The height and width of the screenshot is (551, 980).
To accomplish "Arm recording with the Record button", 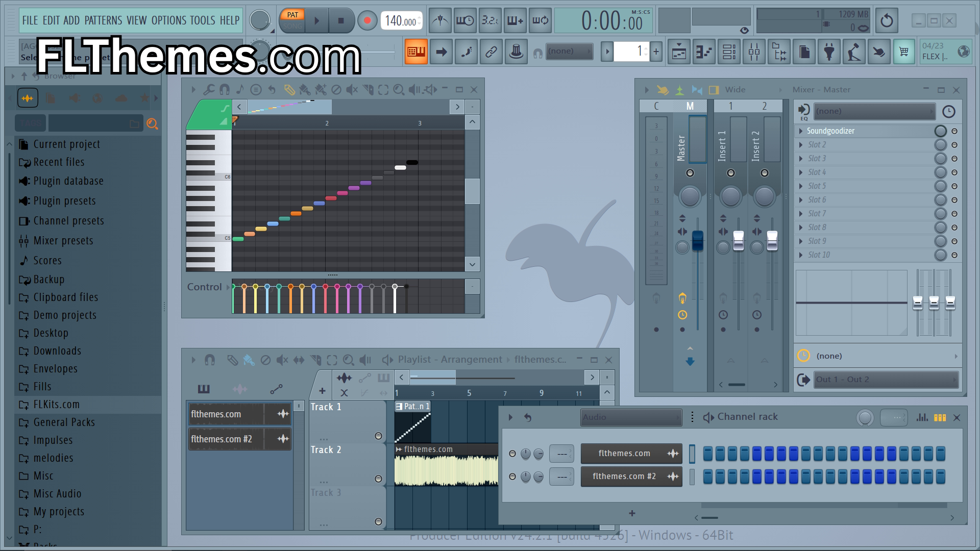I will (367, 21).
